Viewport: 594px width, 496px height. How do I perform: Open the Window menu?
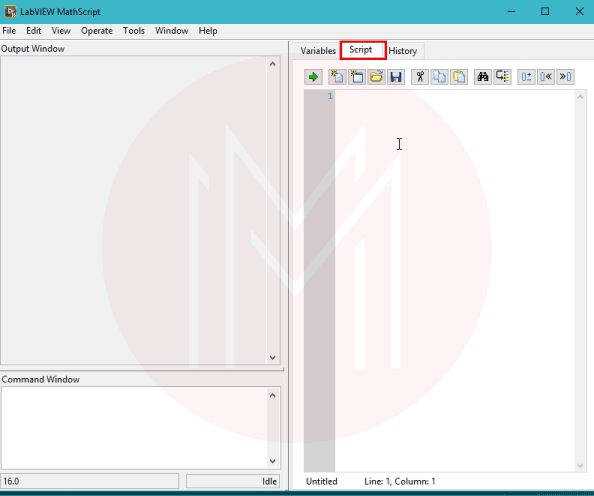point(172,31)
